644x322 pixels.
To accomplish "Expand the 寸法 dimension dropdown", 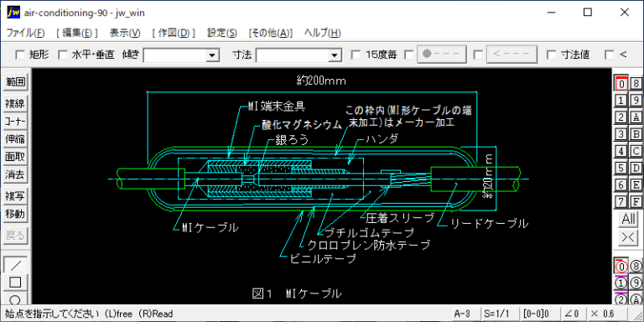I will [x=335, y=55].
